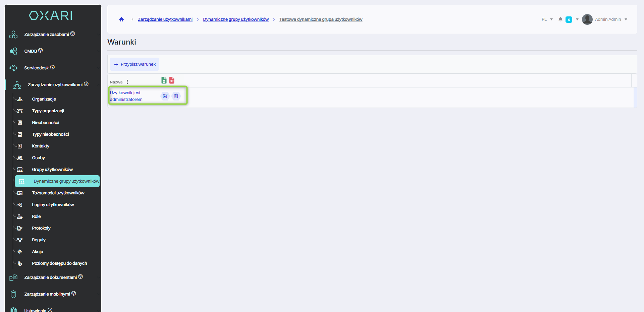Open the notifications bell

click(560, 19)
